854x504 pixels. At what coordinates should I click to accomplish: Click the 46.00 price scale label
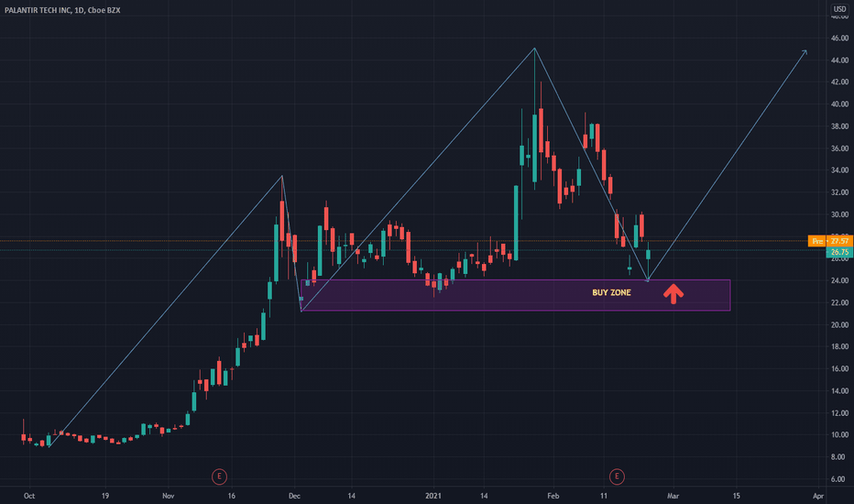point(839,38)
